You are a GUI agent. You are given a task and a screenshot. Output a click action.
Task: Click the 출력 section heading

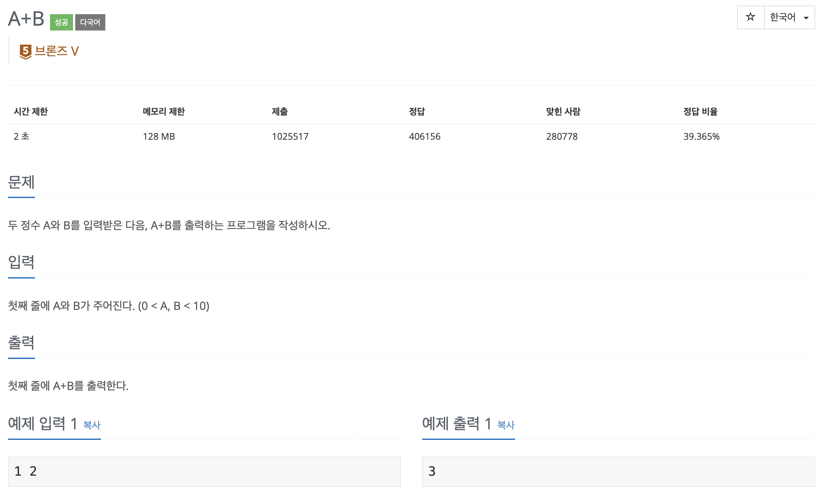point(21,343)
